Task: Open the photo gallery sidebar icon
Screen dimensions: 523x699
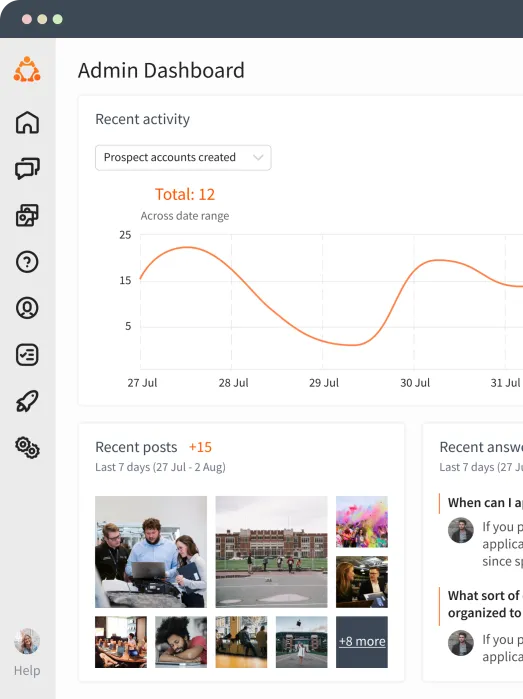Action: click(x=27, y=215)
